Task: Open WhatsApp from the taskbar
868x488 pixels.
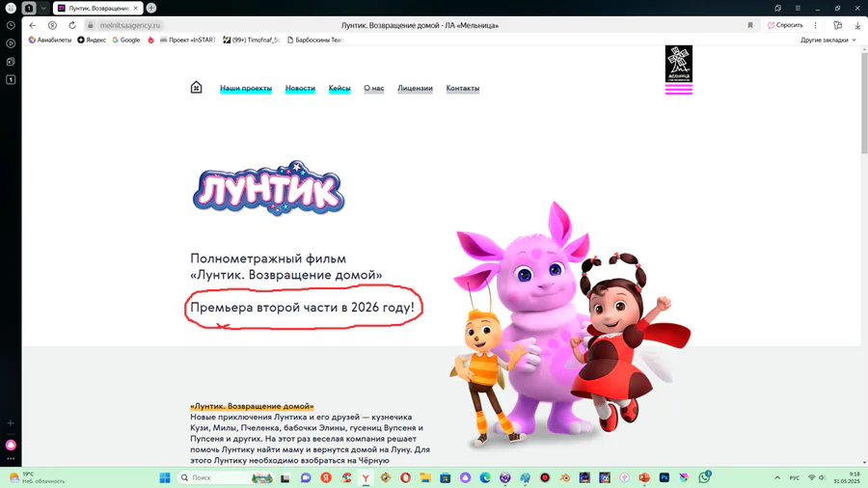Action: click(704, 477)
